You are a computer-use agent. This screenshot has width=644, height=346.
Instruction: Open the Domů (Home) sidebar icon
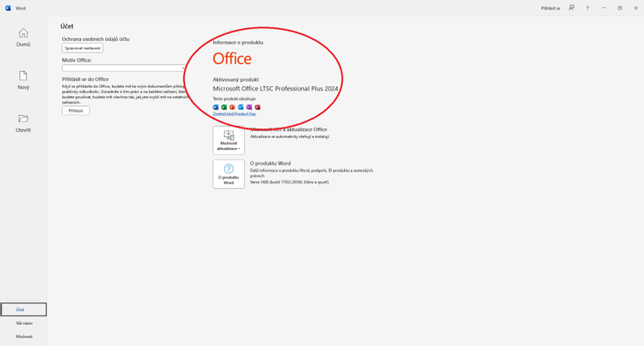pos(23,37)
